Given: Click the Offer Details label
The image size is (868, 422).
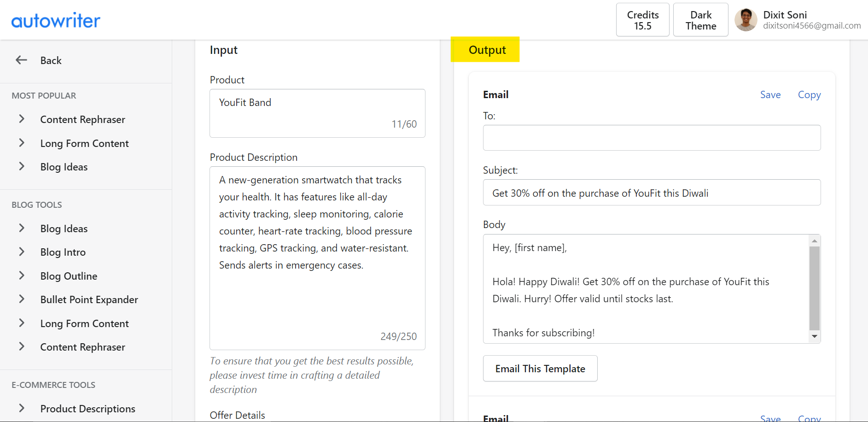Looking at the screenshot, I should (238, 415).
